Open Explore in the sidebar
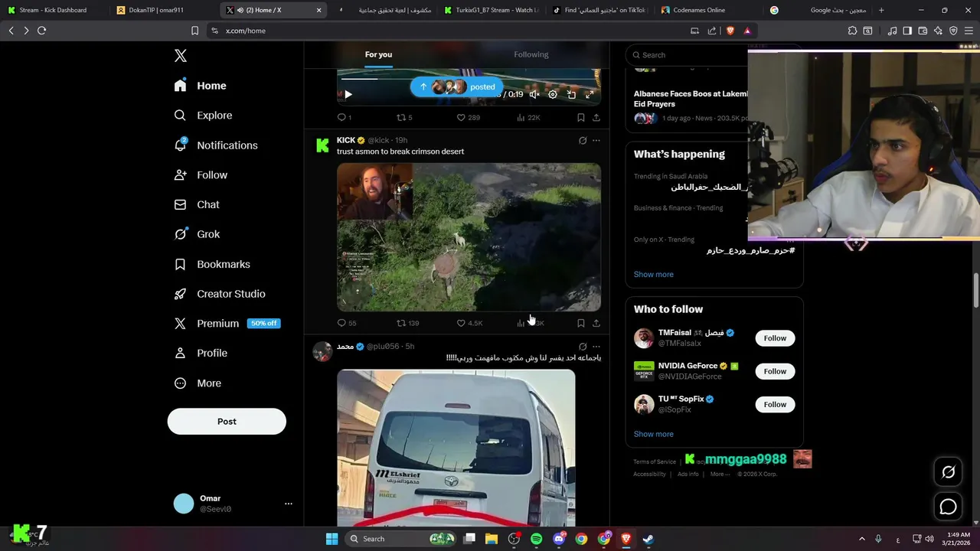980x551 pixels. coord(204,116)
